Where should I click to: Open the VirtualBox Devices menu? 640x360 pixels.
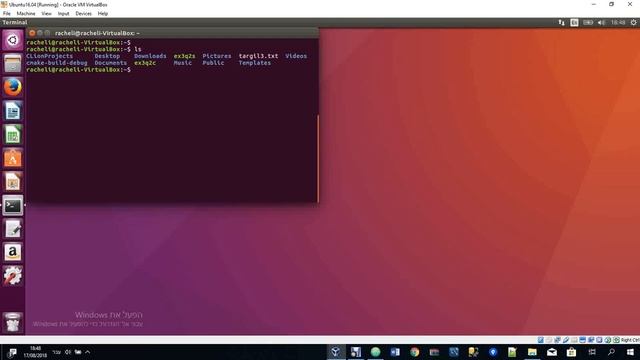pyautogui.click(x=83, y=13)
